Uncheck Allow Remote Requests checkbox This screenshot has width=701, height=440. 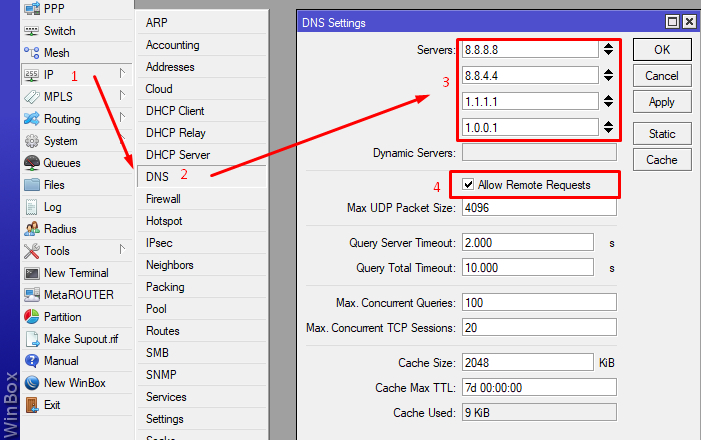point(468,184)
